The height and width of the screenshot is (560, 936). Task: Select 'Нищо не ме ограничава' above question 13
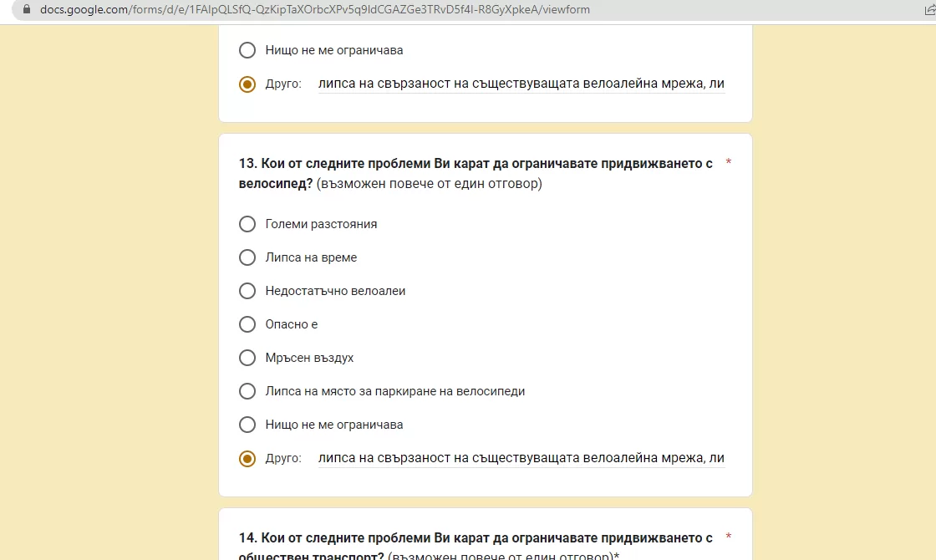(x=247, y=50)
